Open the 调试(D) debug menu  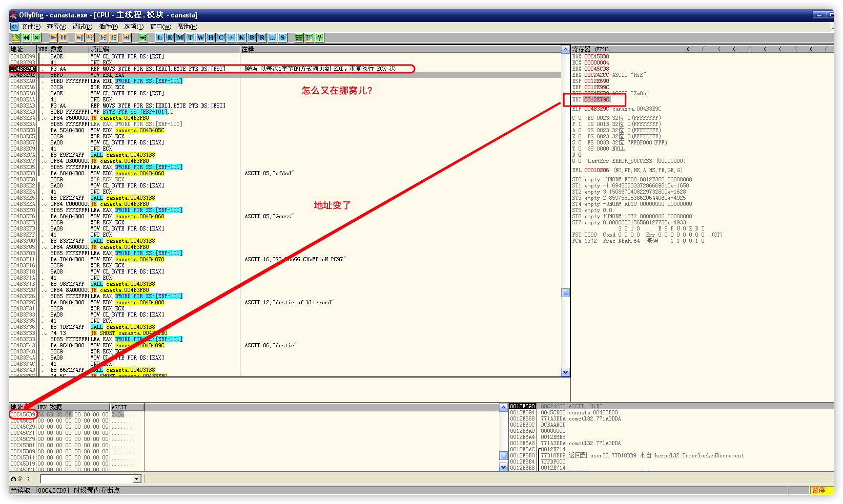[82, 27]
